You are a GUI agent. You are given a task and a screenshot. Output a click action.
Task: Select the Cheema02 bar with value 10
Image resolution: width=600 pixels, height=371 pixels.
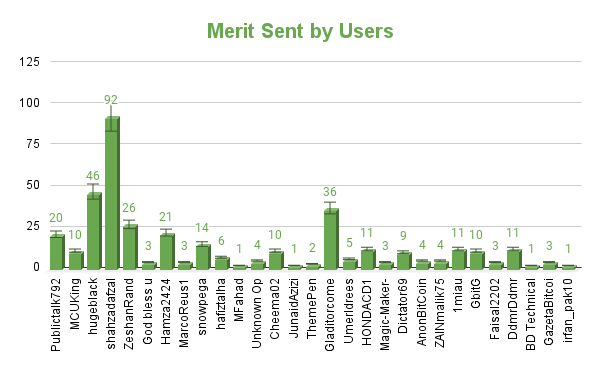[276, 261]
